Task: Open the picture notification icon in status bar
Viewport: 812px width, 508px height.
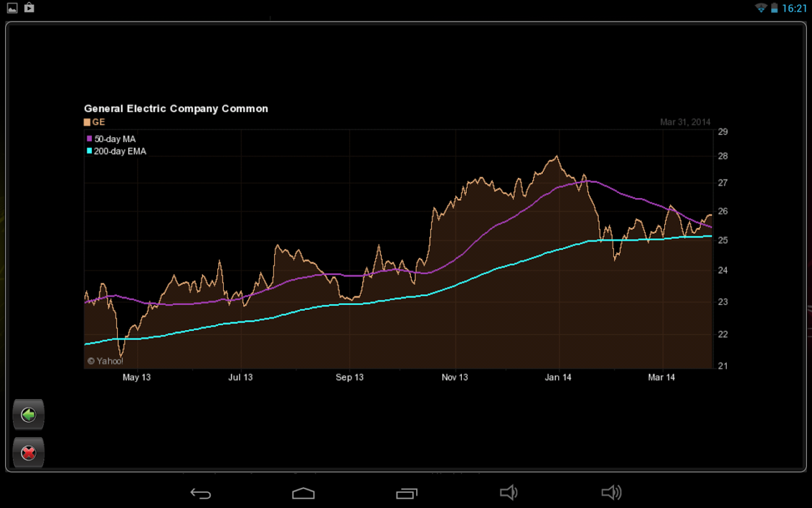Action: (12, 8)
